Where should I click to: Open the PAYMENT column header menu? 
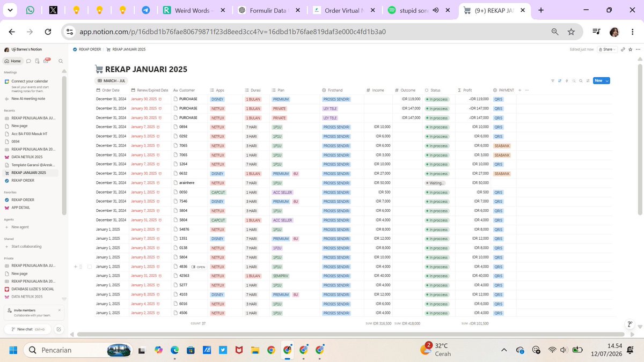point(503,90)
